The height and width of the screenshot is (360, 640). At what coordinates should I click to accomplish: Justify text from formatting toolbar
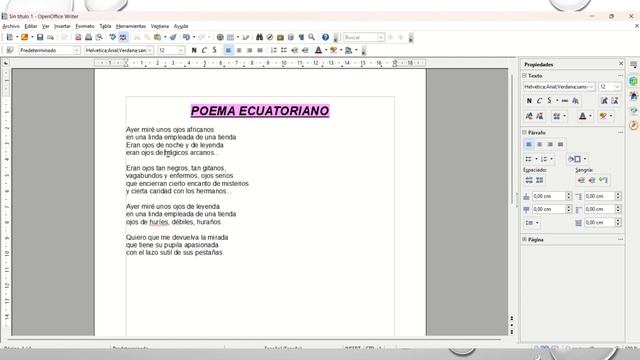click(260, 50)
